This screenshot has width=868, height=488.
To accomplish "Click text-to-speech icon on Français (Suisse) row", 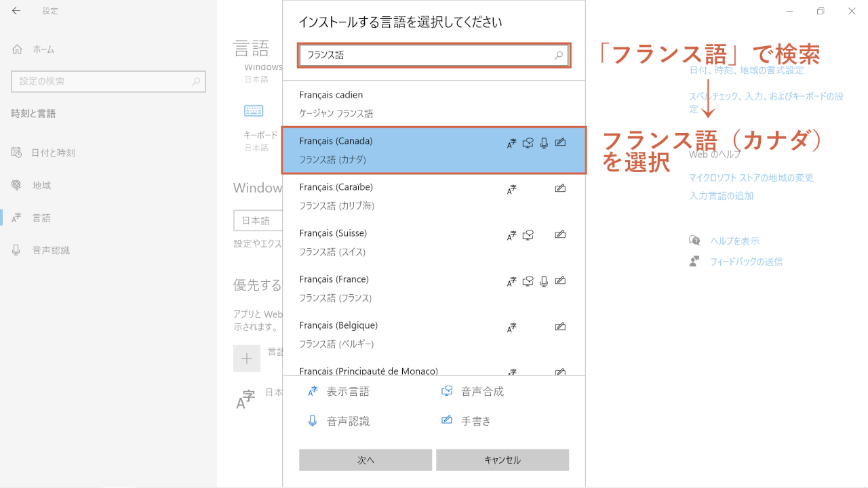I will (x=528, y=235).
